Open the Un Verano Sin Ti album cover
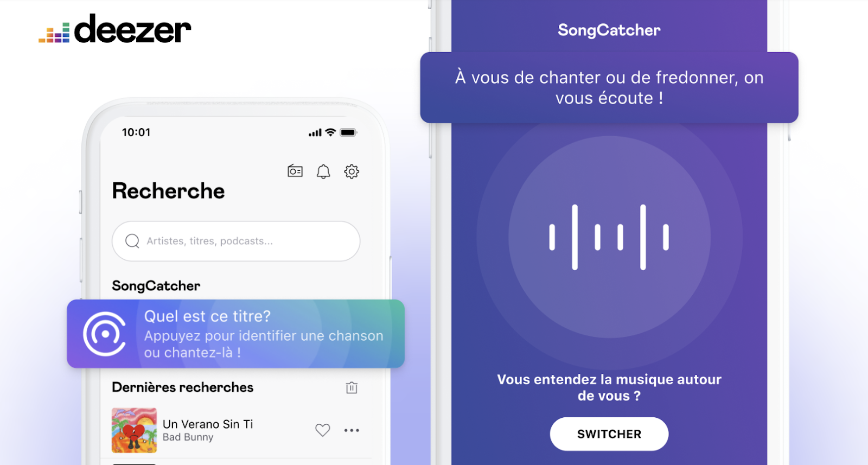 [134, 430]
